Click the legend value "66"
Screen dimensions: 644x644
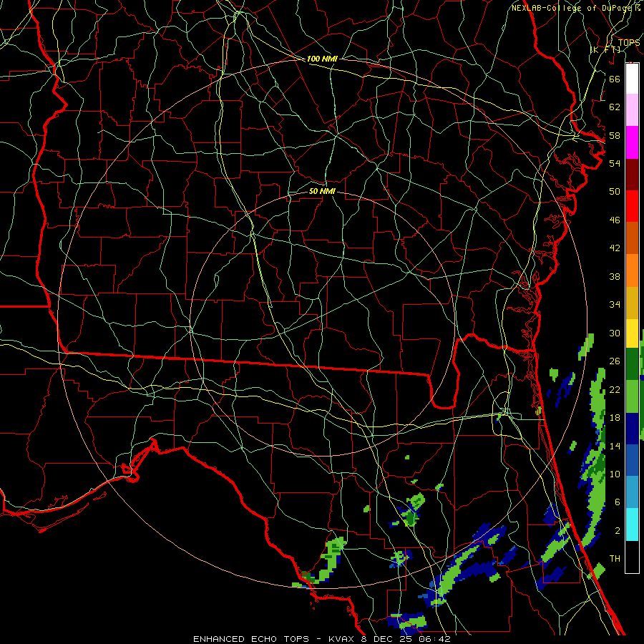[x=615, y=79]
